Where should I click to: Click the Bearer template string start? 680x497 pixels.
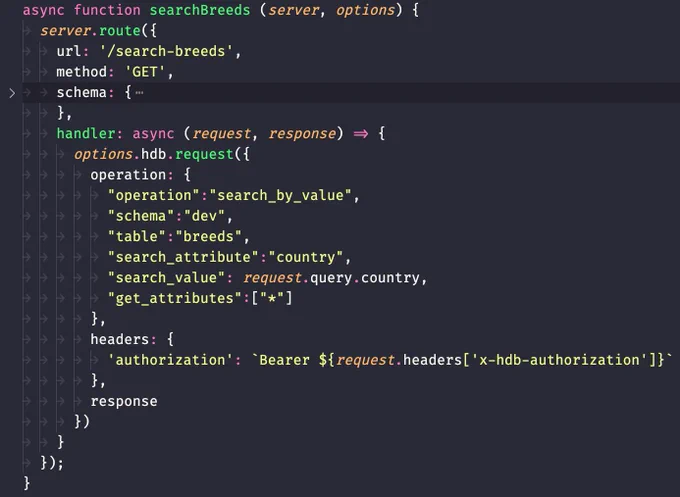click(281, 360)
